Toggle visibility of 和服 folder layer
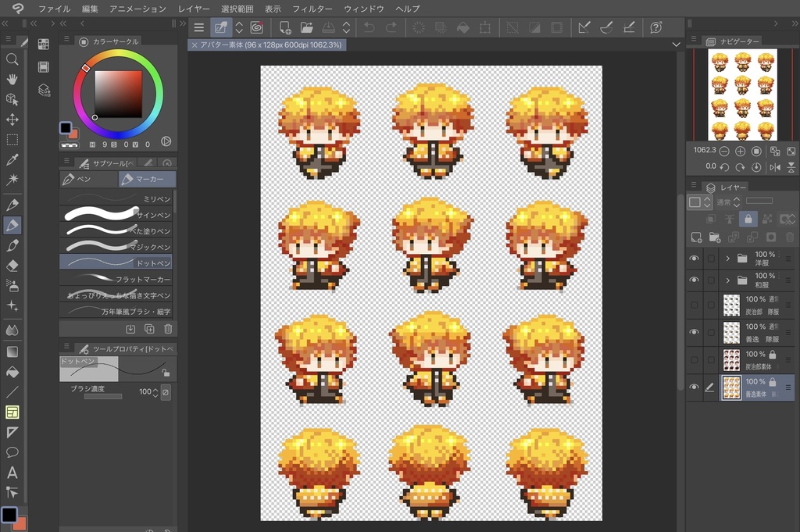 (694, 280)
